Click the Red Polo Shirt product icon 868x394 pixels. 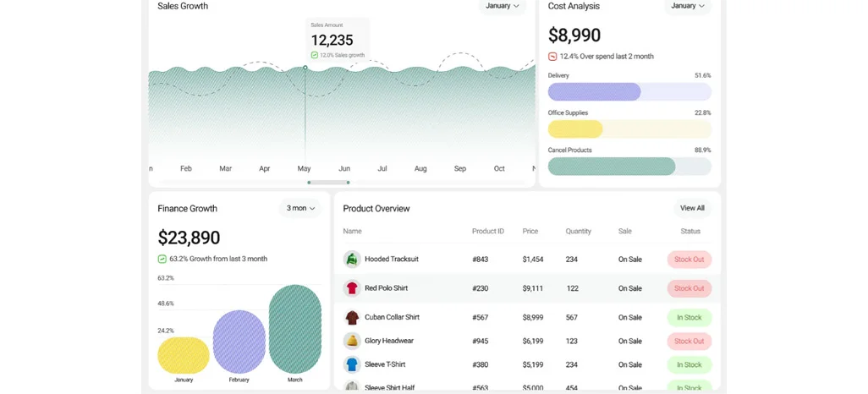pyautogui.click(x=352, y=288)
